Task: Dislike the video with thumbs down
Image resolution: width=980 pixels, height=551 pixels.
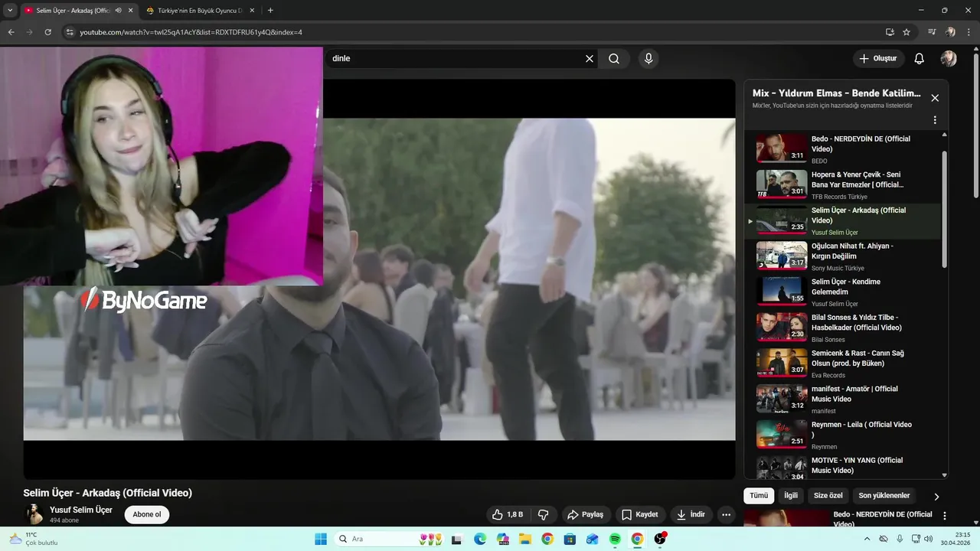Action: pos(544,515)
